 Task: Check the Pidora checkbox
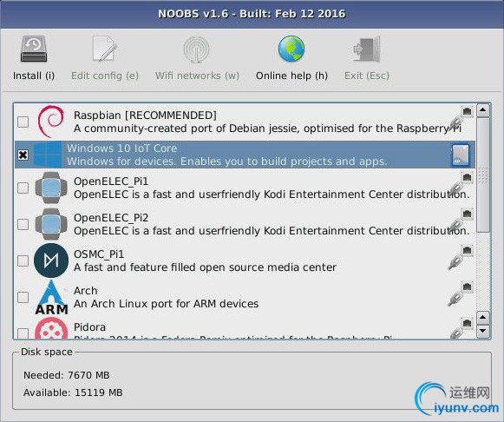23,333
